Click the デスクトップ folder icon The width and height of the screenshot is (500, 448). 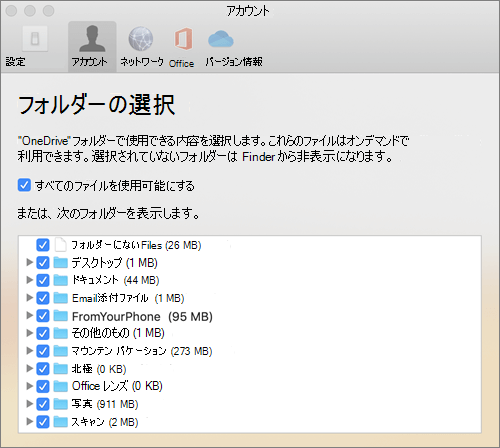[61, 262]
